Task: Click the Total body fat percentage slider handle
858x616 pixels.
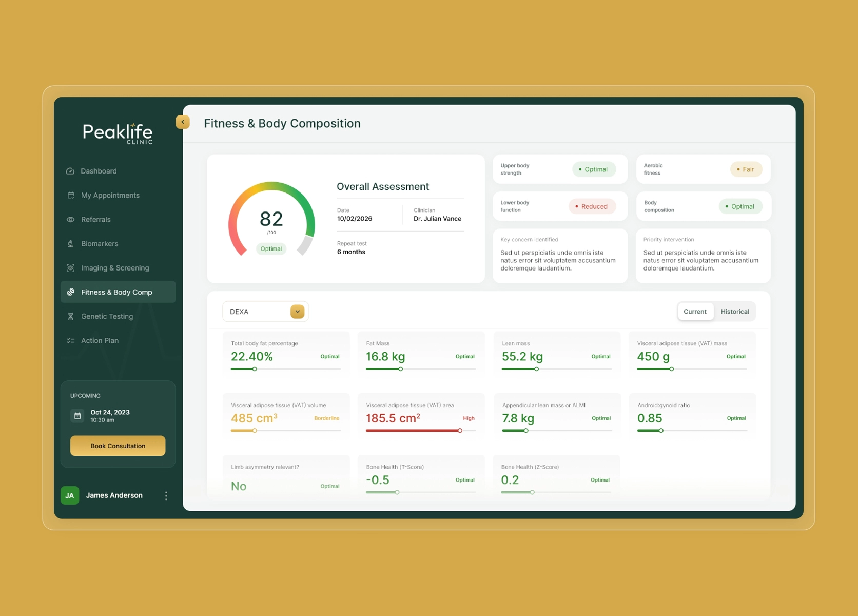Action: [x=255, y=369]
